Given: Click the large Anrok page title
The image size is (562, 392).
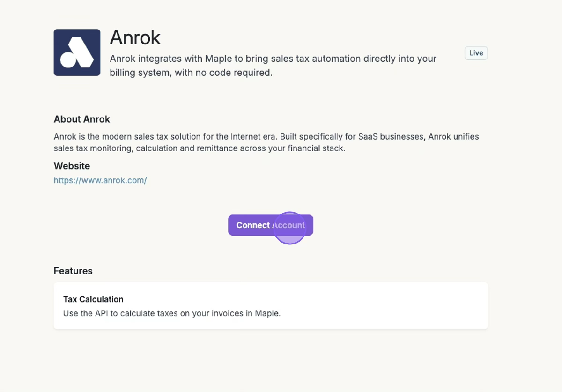Looking at the screenshot, I should [135, 38].
